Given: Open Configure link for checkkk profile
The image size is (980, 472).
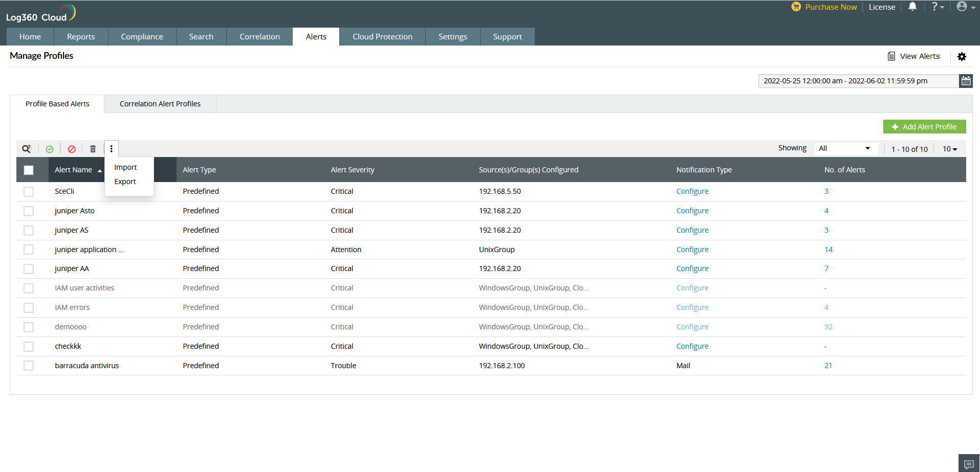Looking at the screenshot, I should point(692,346).
